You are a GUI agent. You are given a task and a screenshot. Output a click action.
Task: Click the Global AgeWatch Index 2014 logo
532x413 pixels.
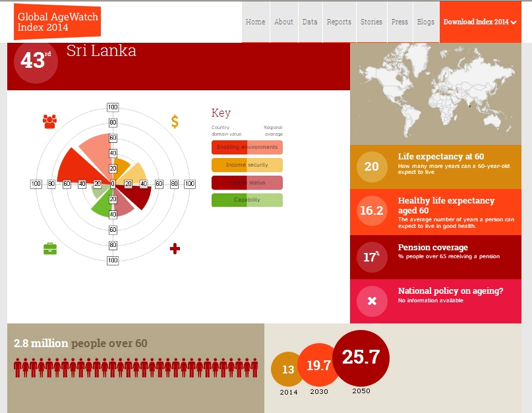tap(57, 21)
